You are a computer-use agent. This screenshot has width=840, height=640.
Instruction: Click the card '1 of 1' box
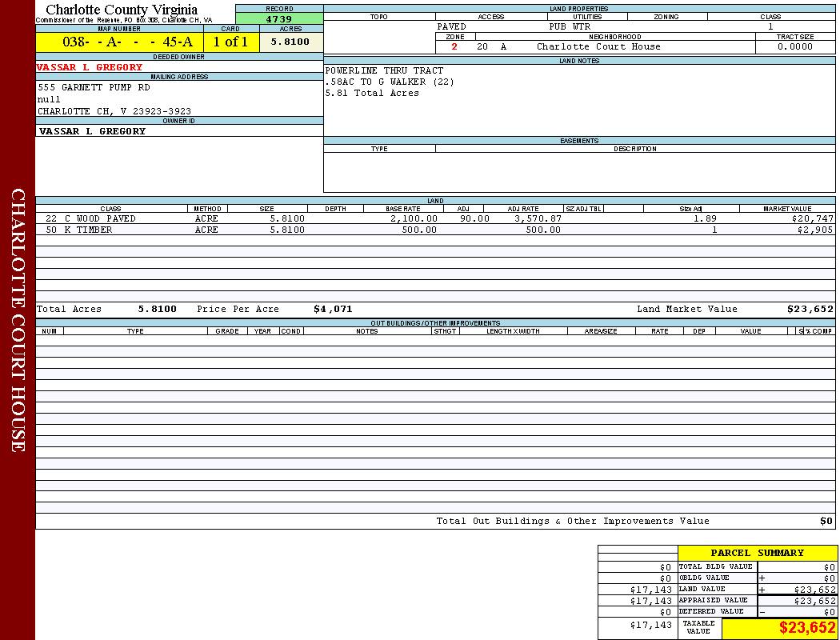click(x=230, y=42)
